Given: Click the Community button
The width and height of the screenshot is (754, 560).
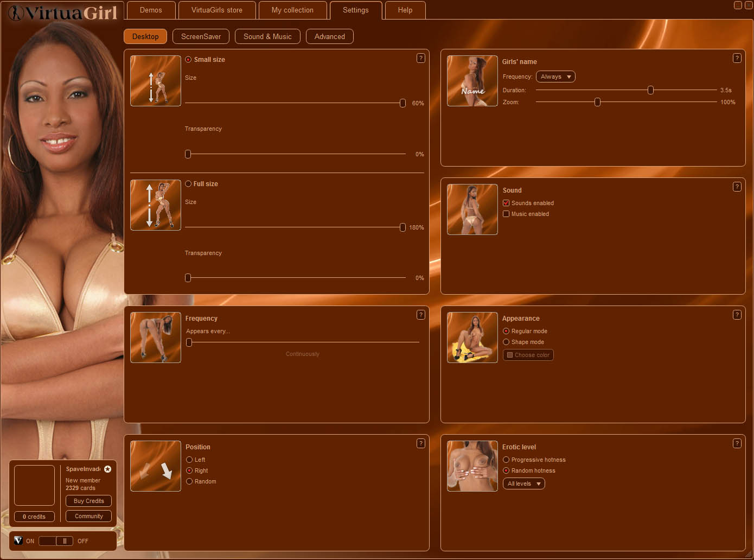Looking at the screenshot, I should (x=88, y=516).
